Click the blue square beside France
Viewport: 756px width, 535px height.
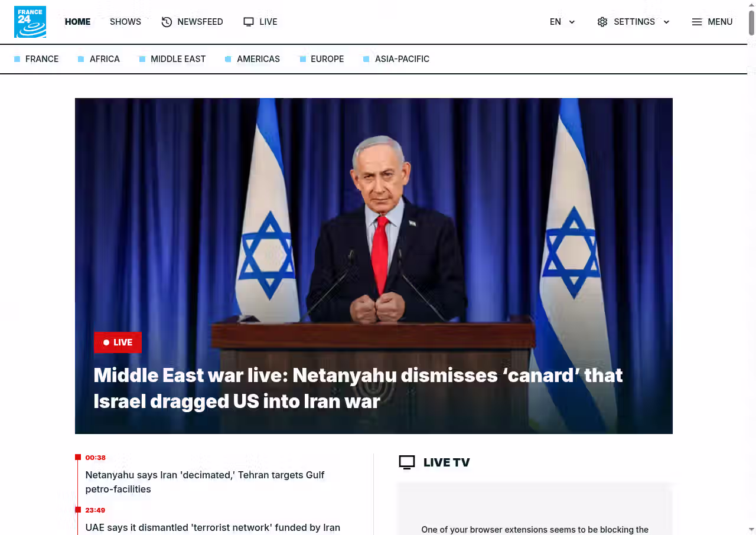pyautogui.click(x=17, y=59)
